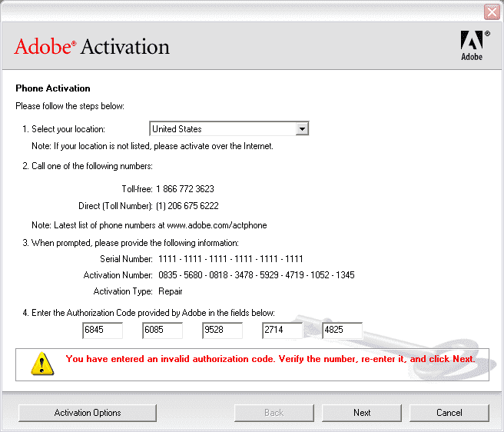Click 'Call one of the following numbers' text
The width and height of the screenshot is (504, 432).
click(x=88, y=166)
